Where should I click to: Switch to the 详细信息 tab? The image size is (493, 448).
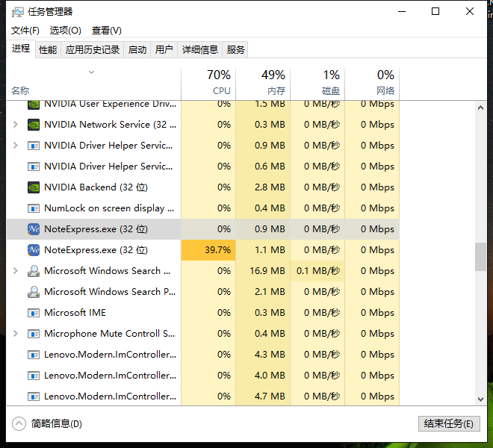[x=200, y=50]
